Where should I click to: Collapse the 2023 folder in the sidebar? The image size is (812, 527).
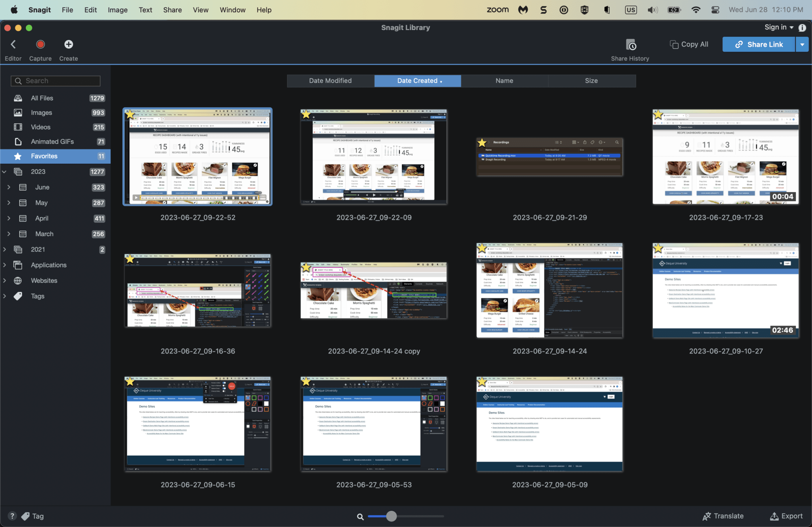(4, 171)
